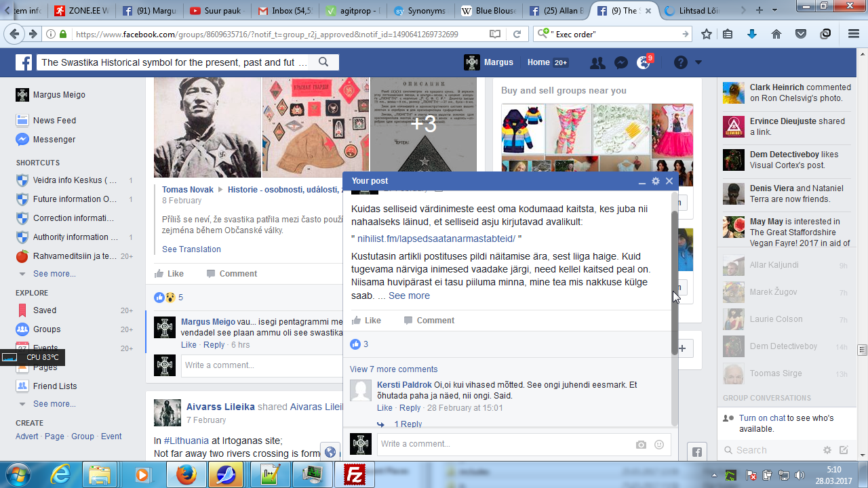Click Comment button in Your post popup
The height and width of the screenshot is (488, 868).
coord(430,321)
